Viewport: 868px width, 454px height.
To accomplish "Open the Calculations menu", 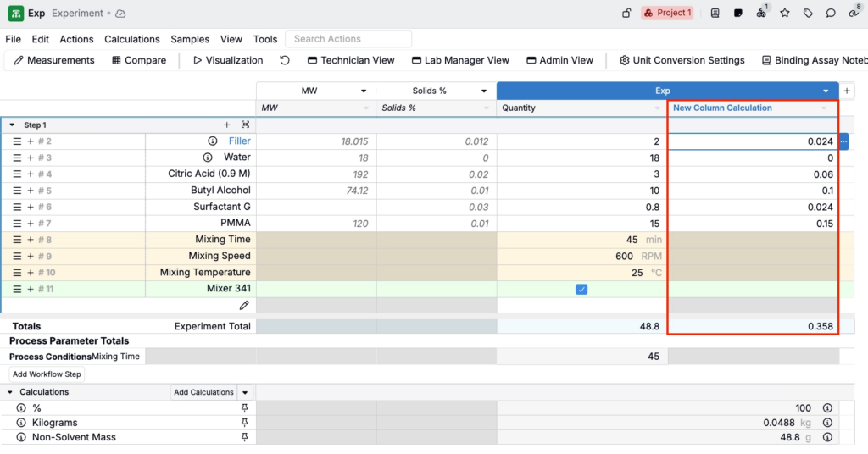I will [131, 39].
